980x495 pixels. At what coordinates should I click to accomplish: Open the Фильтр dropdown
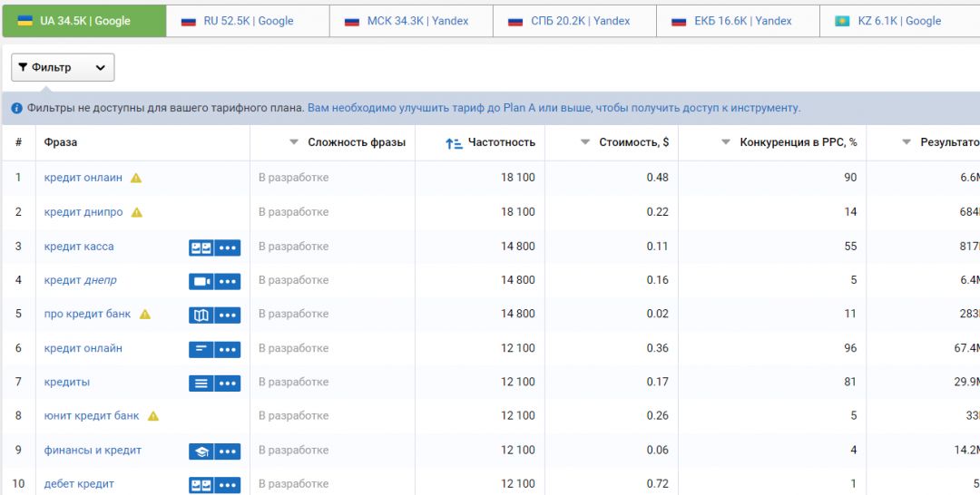coord(63,67)
